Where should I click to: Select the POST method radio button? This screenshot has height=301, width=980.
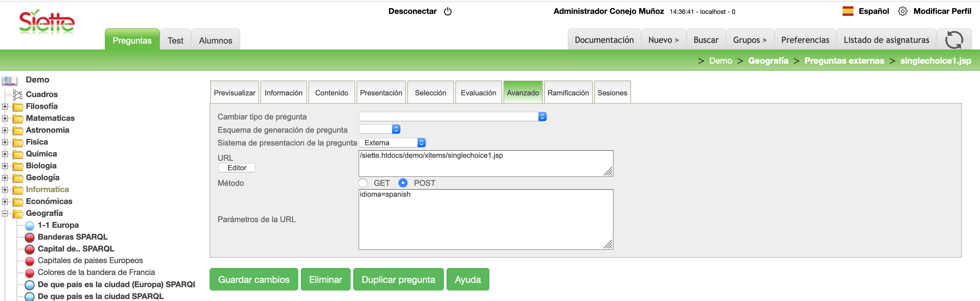coord(403,183)
